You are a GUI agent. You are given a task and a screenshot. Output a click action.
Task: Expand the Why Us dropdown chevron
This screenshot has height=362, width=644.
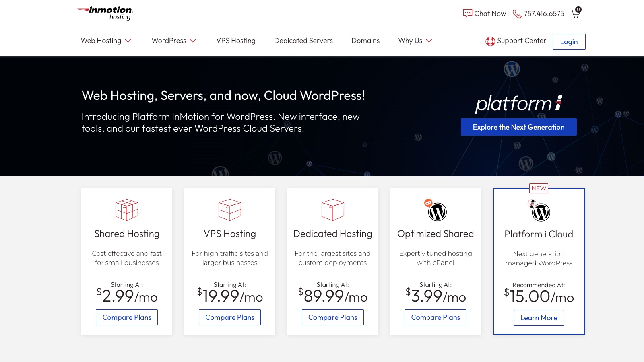[x=429, y=41]
